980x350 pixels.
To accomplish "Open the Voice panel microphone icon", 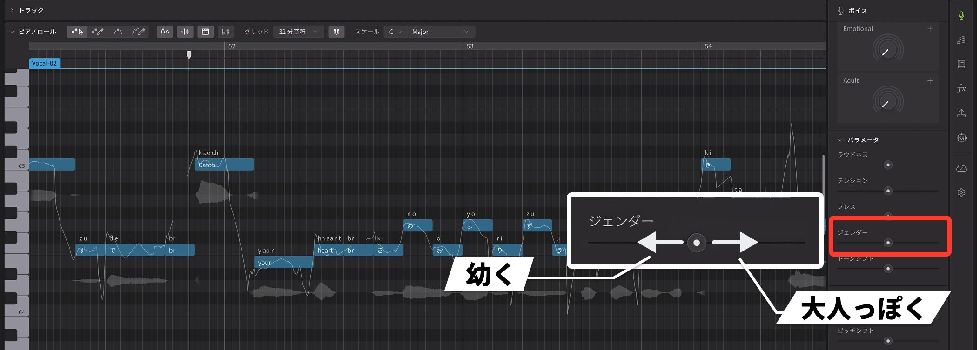I will pos(961,15).
